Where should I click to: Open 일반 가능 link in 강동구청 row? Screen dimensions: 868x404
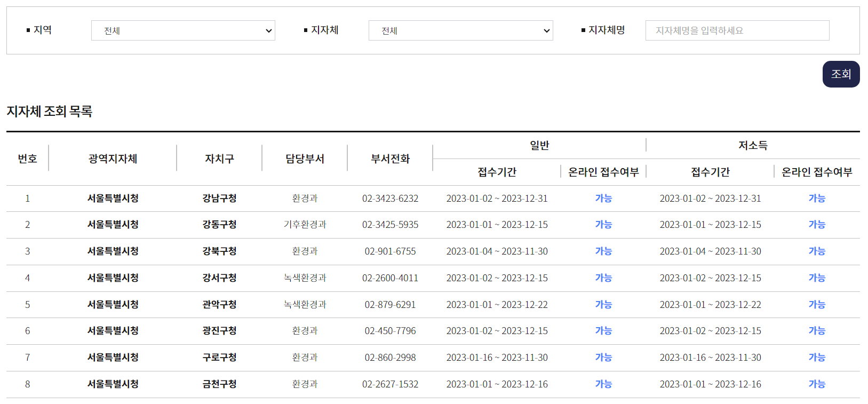(x=603, y=225)
